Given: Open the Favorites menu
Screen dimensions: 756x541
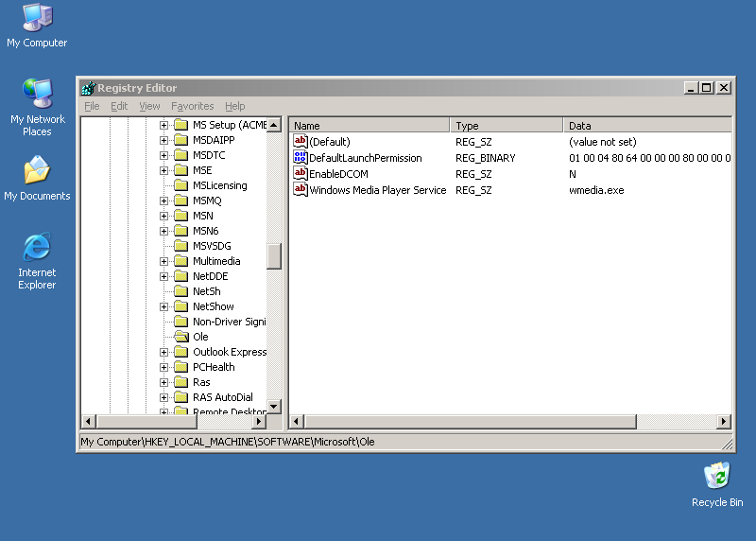Looking at the screenshot, I should click(x=193, y=106).
